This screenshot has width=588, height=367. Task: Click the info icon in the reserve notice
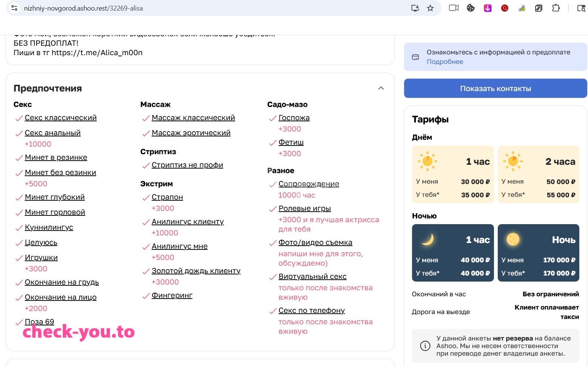pyautogui.click(x=425, y=346)
